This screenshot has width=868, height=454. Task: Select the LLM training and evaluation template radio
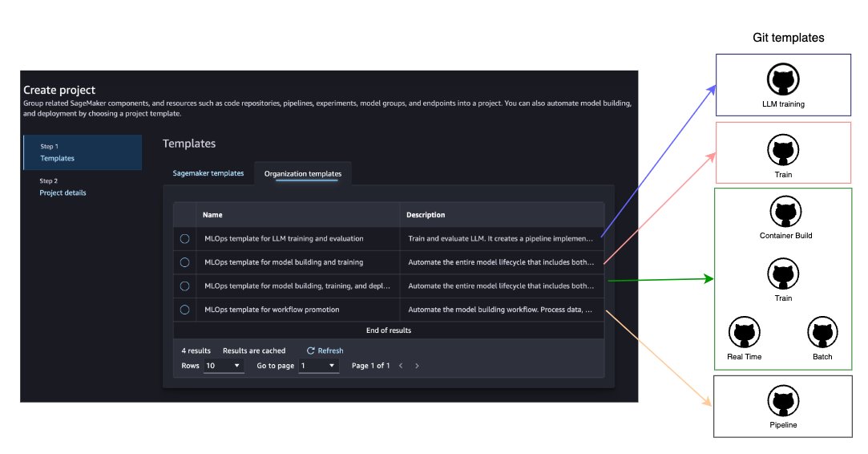click(185, 238)
